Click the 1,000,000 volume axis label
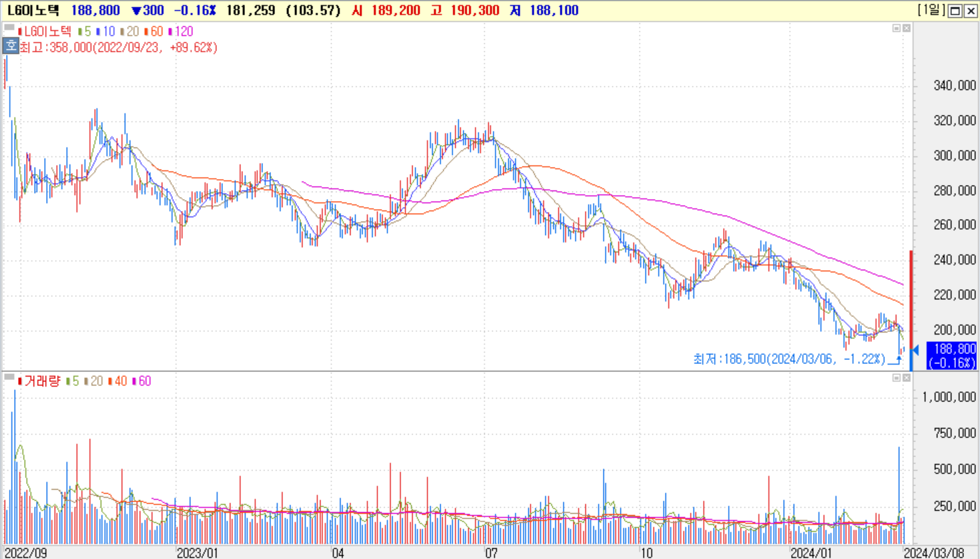 949,397
